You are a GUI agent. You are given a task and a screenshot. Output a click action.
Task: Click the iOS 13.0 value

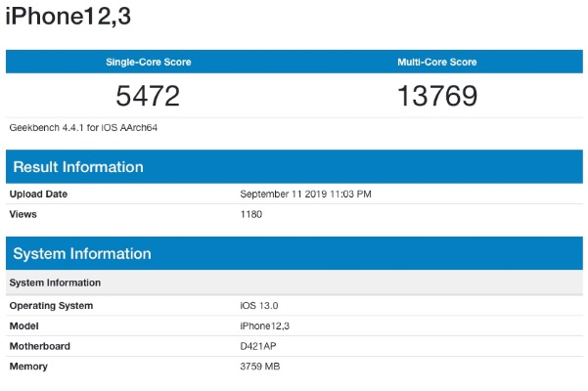click(258, 306)
